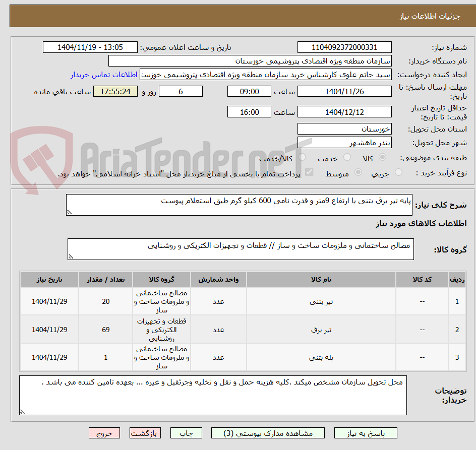This screenshot has width=476, height=450.
Task: Click the delivery province field خوزستان
Action: click(344, 129)
